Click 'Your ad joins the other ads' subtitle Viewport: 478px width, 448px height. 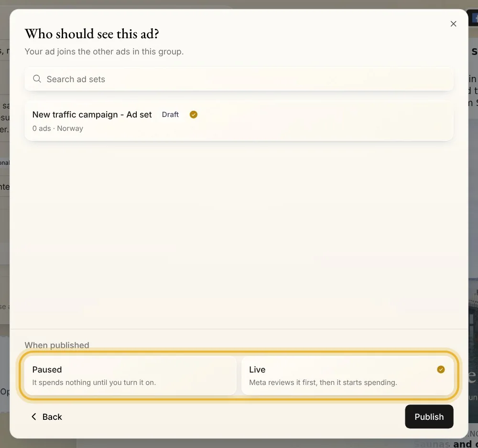[104, 52]
